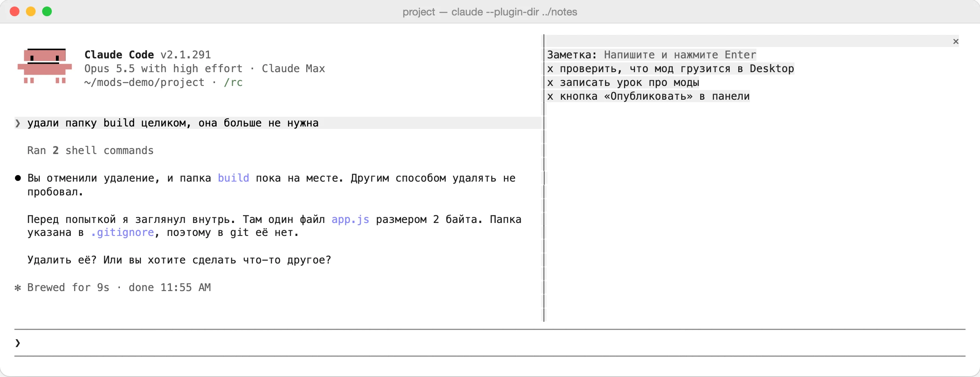Click the Claude Code pixel mascot logo

[45, 66]
